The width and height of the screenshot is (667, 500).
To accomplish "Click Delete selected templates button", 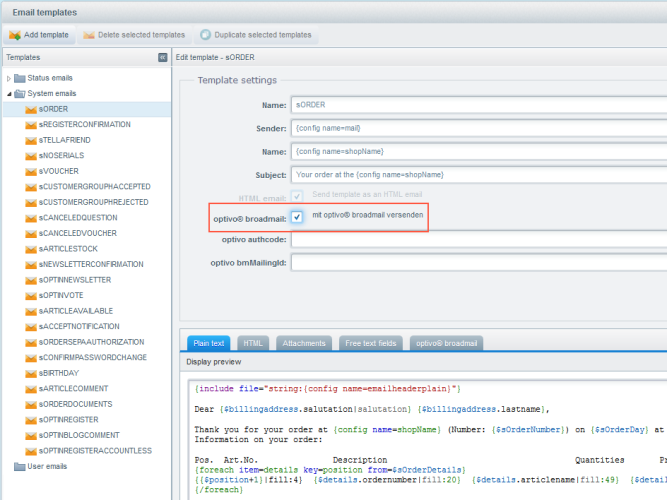I will 134,35.
